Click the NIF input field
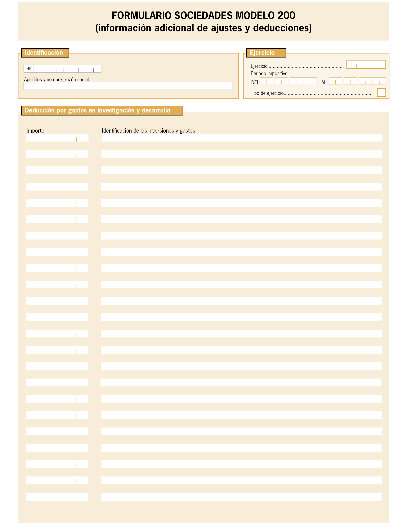 coord(67,69)
